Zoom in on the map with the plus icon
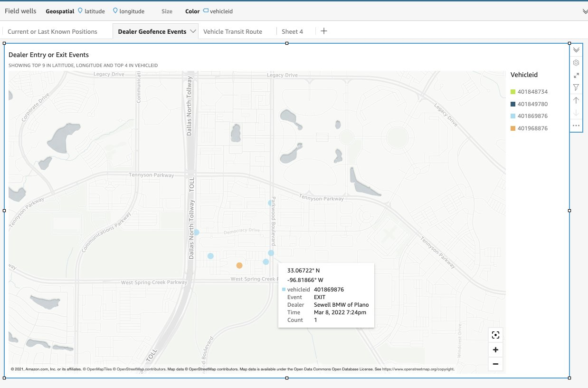This screenshot has width=588, height=388. tap(495, 349)
